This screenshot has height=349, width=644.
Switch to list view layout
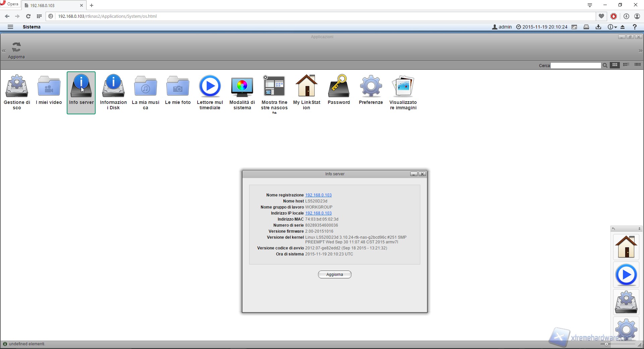click(626, 65)
